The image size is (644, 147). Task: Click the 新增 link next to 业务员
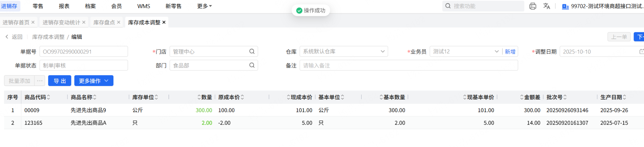point(510,52)
